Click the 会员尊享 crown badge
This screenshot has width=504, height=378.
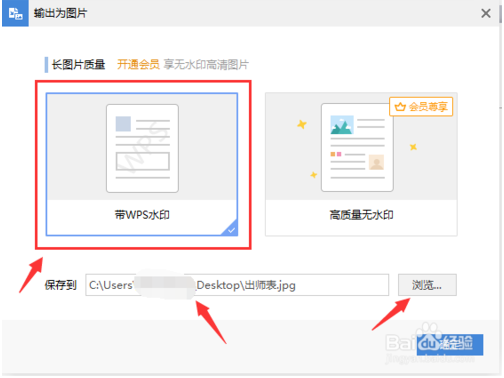421,107
